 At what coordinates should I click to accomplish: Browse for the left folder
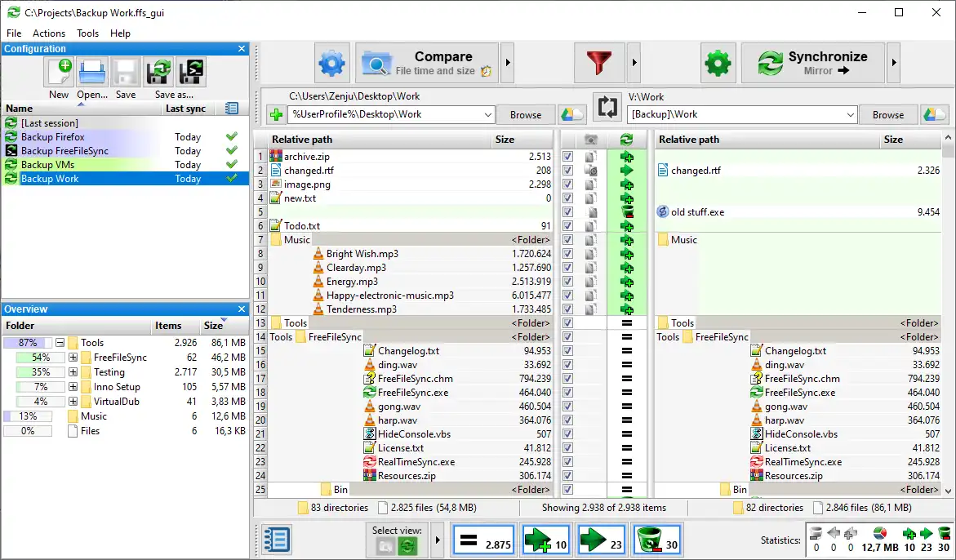(526, 114)
